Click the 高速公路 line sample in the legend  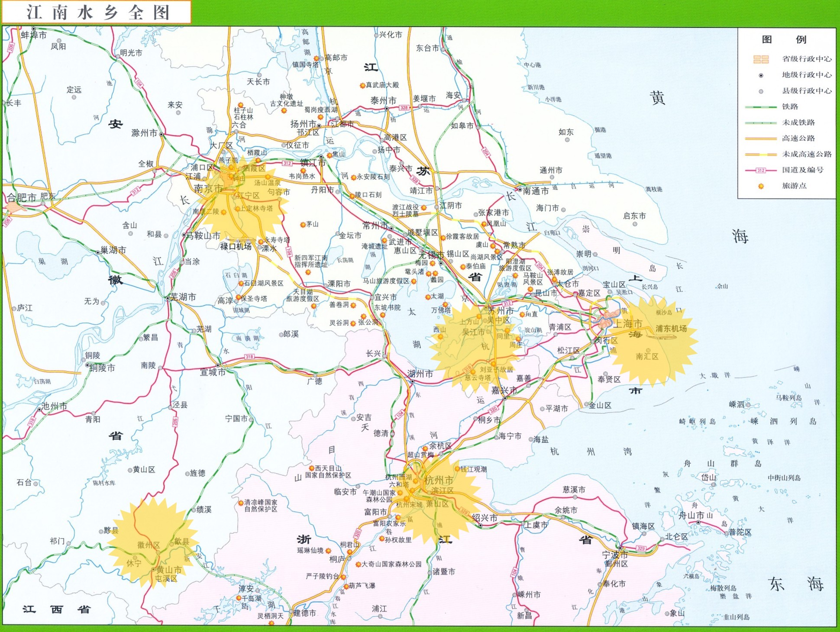point(760,139)
